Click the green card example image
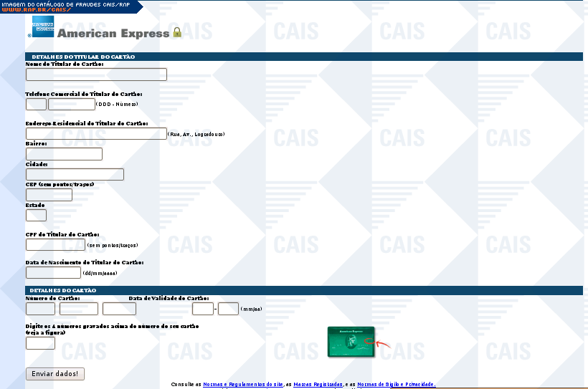Viewport: 588px width, 389px height. pyautogui.click(x=351, y=342)
